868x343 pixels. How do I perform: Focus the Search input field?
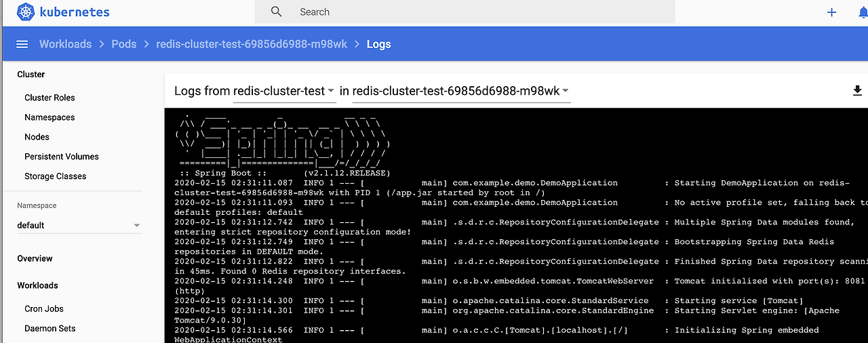[465, 12]
